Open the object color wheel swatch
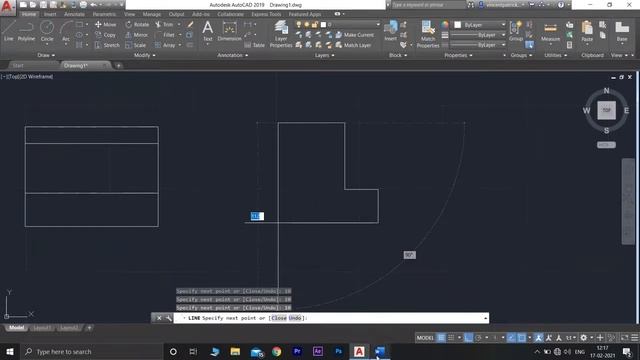 click(x=444, y=25)
